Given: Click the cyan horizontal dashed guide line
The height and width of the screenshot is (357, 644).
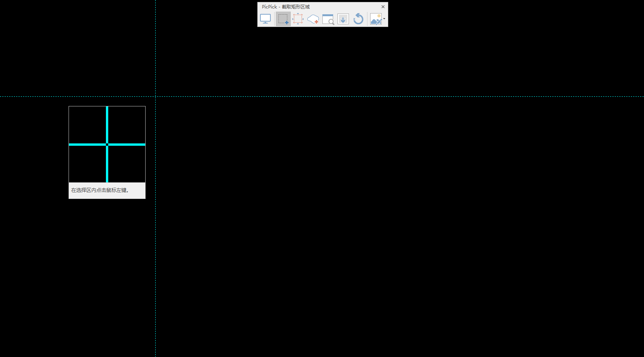Looking at the screenshot, I should tap(385, 96).
